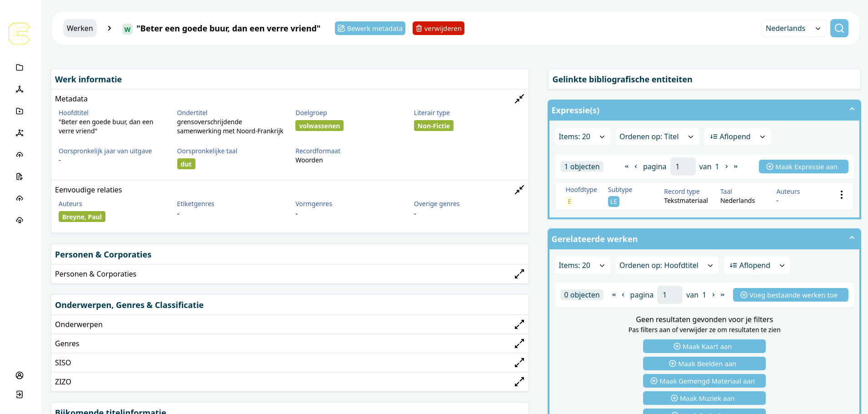This screenshot has height=414, width=868.
Task: Open the 'Ordenen op: Titel' dropdown
Action: coord(656,136)
